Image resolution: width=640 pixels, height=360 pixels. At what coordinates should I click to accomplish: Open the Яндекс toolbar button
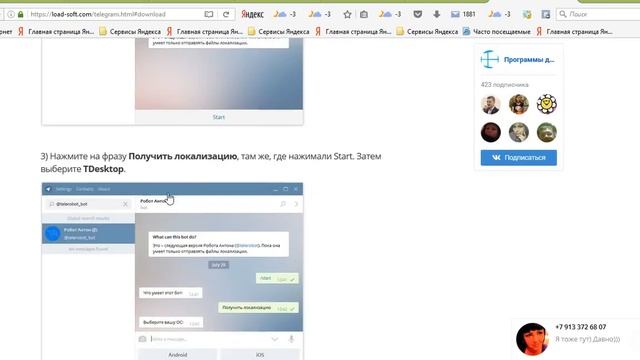pos(252,14)
